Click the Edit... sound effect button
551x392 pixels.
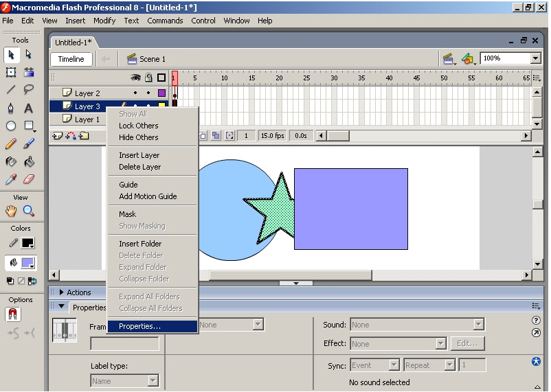tap(467, 343)
